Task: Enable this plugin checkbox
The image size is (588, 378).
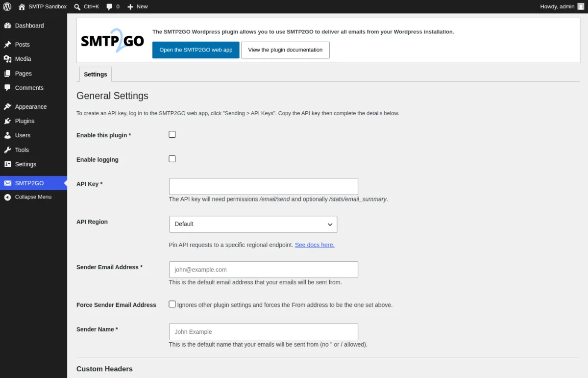Action: coord(172,134)
